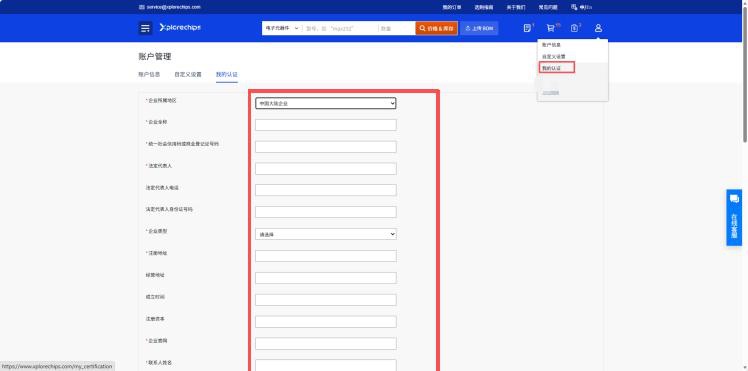Click the user account icon
Viewport: 748px width, 371px height.
[598, 28]
